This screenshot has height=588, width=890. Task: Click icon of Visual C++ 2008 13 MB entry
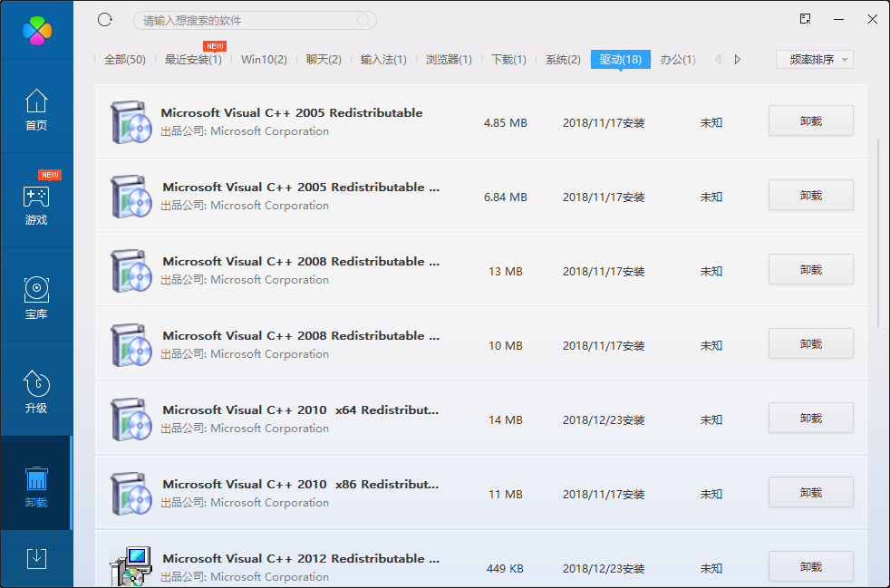point(131,270)
